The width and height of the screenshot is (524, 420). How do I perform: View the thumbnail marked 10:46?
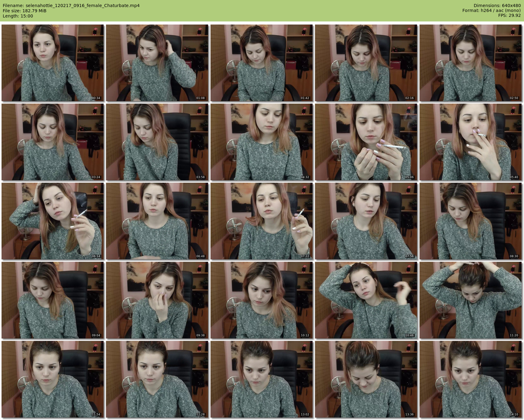click(x=366, y=300)
